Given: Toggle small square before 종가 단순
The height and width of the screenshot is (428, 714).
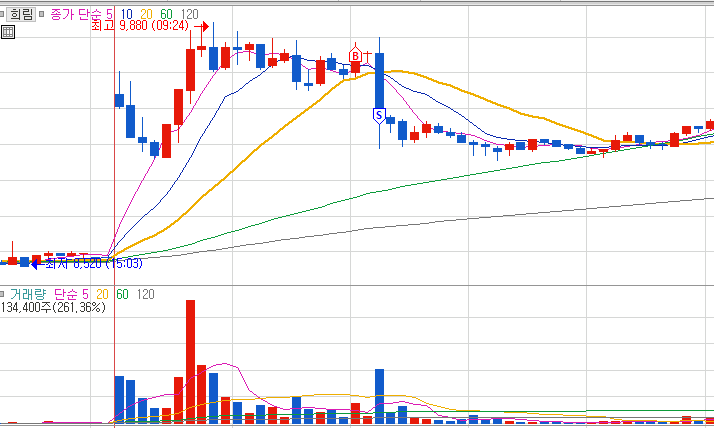Looking at the screenshot, I should pos(41,15).
